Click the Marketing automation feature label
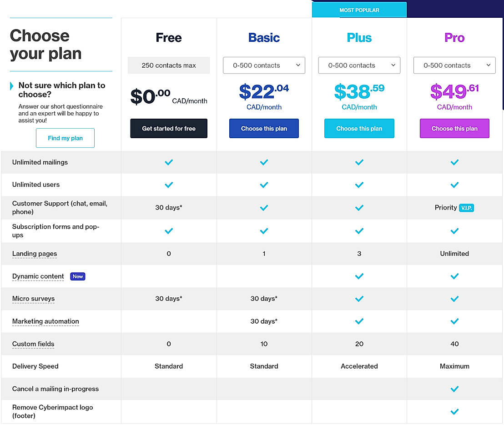504x425 pixels. click(45, 321)
